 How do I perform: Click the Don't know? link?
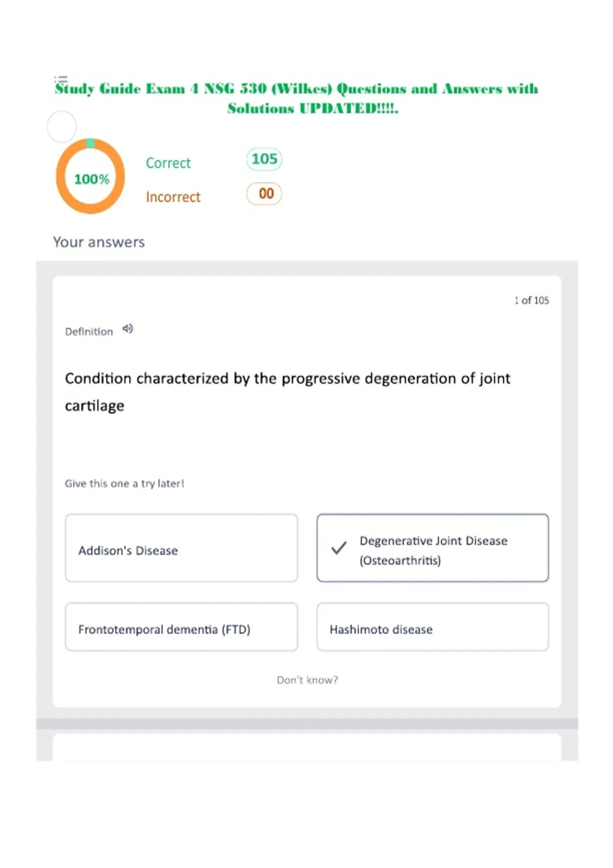pyautogui.click(x=307, y=680)
